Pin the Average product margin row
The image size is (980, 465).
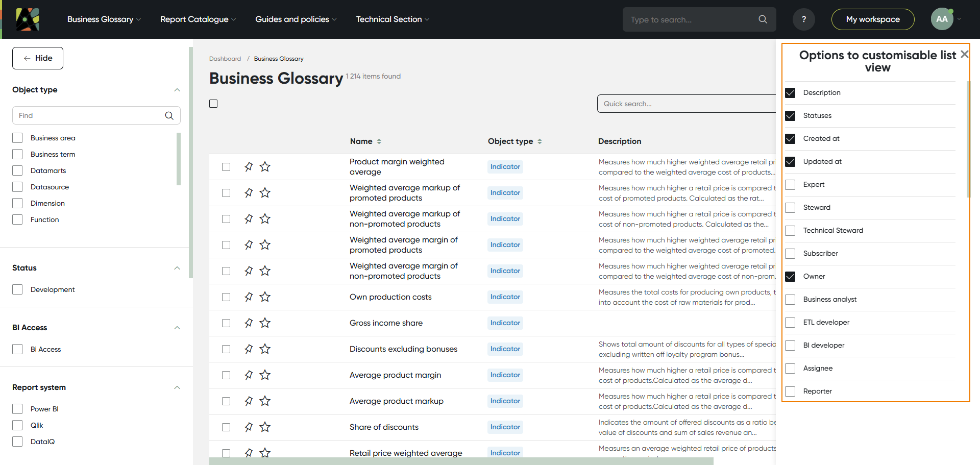249,375
